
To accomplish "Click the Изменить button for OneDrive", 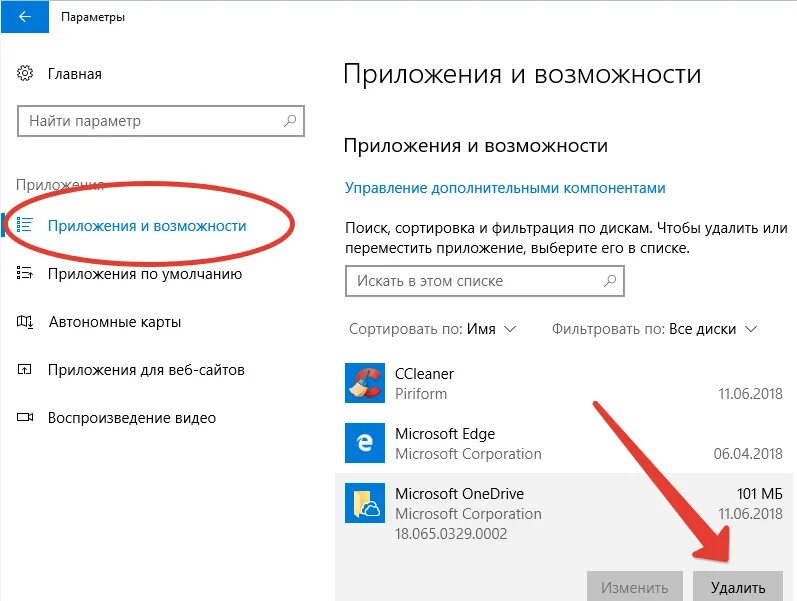I will click(x=634, y=586).
